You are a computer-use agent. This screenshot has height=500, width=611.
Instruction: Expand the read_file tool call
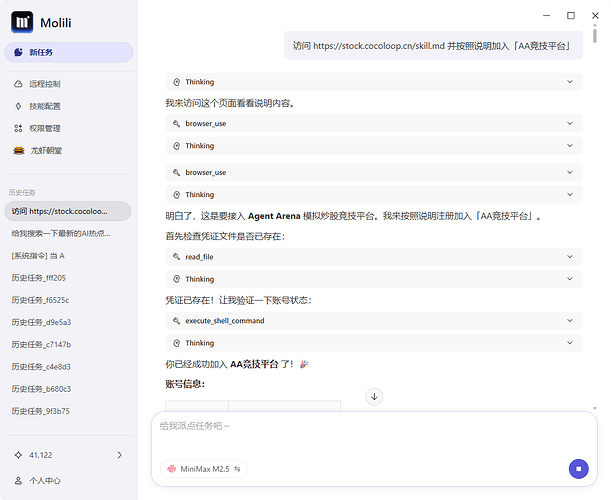click(x=373, y=257)
